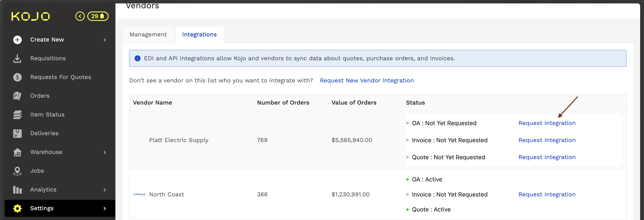Viewport: 644px width, 220px height.
Task: Click the Warehouse label in the sidebar
Action: click(x=46, y=152)
